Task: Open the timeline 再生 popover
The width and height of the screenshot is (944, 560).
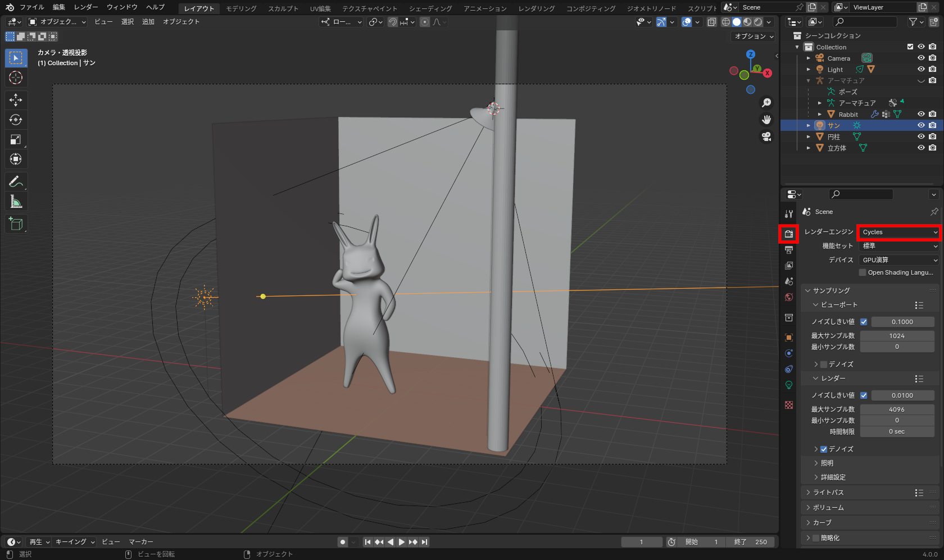Action: coord(39,542)
